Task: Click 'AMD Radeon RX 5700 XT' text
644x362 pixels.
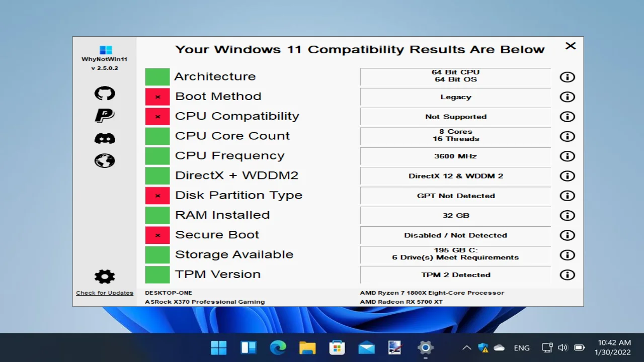Action: pos(401,302)
